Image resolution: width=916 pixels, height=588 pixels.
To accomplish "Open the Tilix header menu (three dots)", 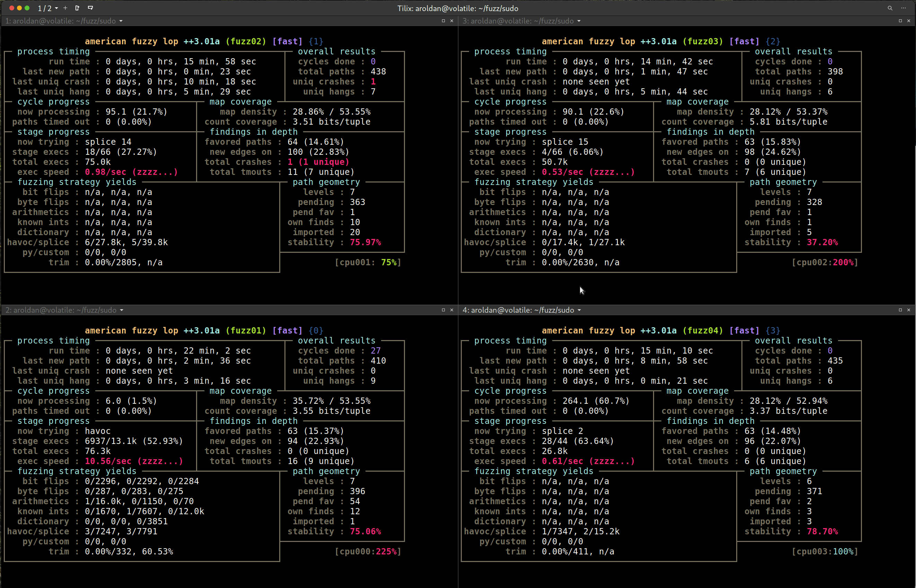I will click(904, 8).
